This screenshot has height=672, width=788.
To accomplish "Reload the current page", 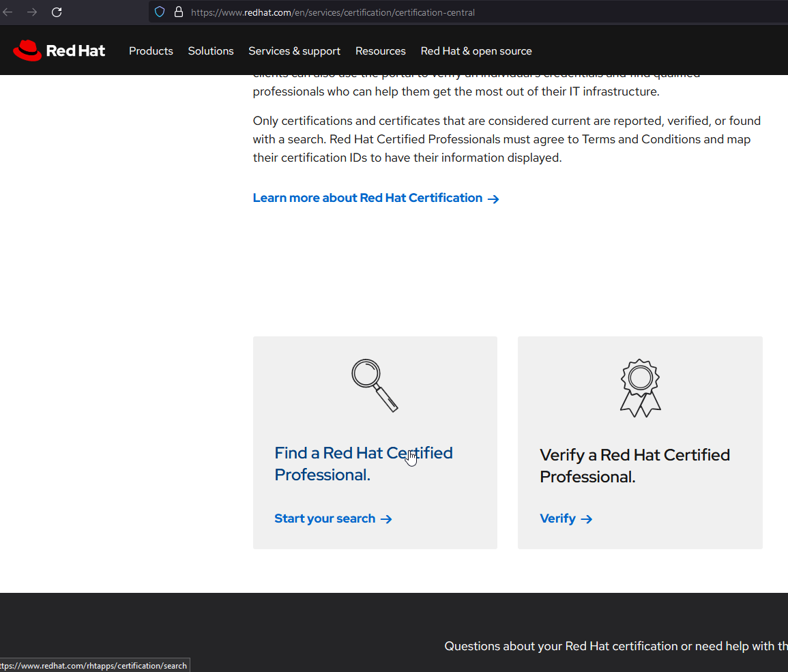I will (57, 12).
